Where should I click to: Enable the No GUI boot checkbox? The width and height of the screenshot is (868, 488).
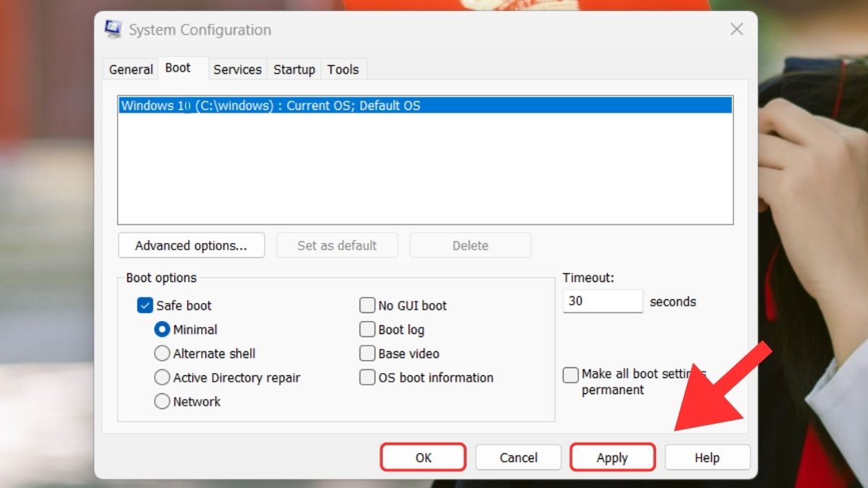[367, 305]
